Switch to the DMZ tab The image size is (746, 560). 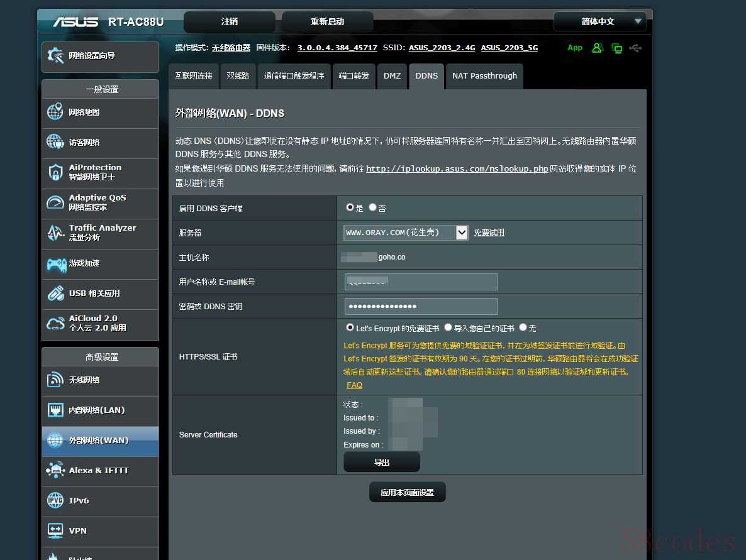tap(392, 76)
